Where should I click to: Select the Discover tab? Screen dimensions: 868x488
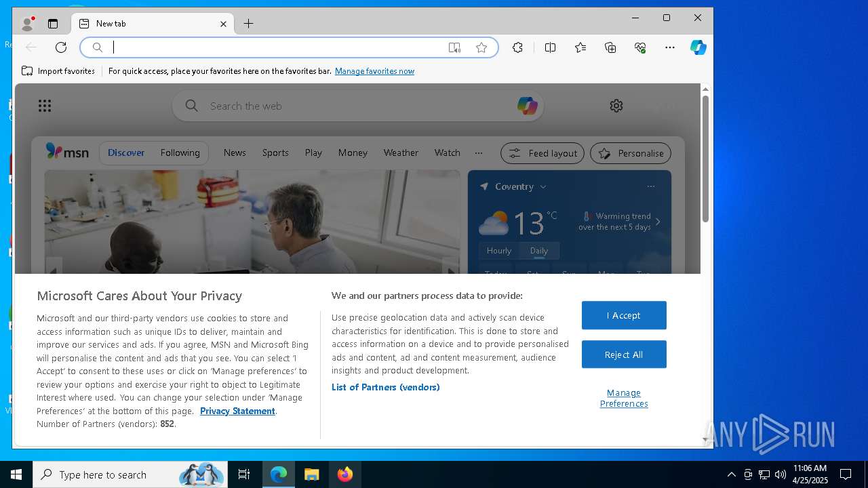pyautogui.click(x=126, y=152)
